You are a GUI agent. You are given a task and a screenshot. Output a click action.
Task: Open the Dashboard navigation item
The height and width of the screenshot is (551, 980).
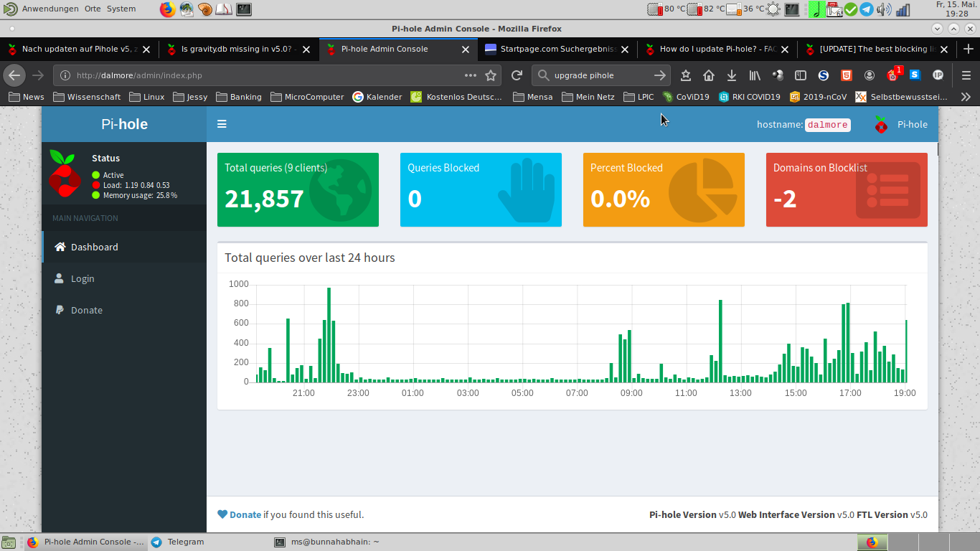point(124,247)
